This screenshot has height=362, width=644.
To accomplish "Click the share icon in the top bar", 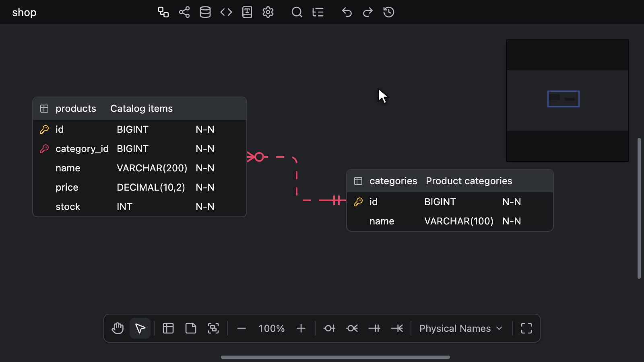I will coord(184,12).
